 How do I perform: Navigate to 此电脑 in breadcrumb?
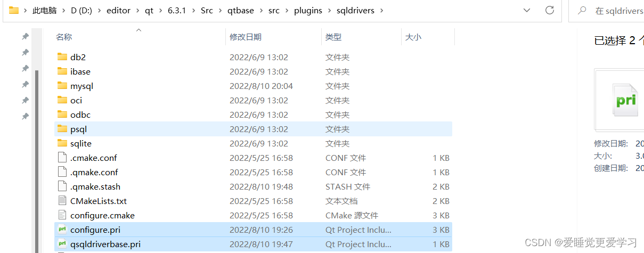44,10
